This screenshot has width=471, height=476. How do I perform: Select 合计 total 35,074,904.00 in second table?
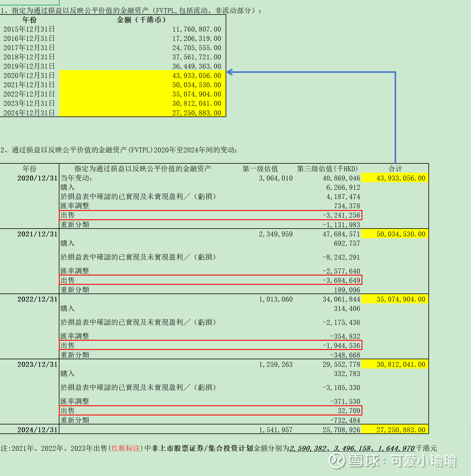pos(401,299)
